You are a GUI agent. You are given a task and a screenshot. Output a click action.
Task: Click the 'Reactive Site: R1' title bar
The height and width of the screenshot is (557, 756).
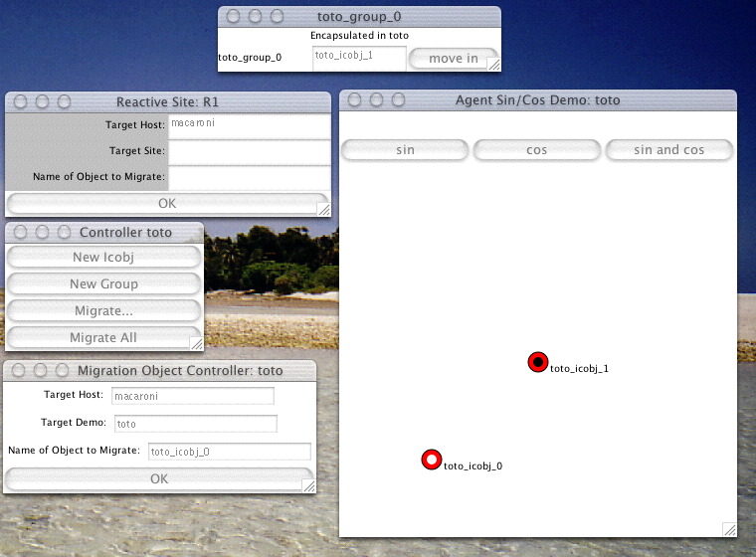[167, 102]
